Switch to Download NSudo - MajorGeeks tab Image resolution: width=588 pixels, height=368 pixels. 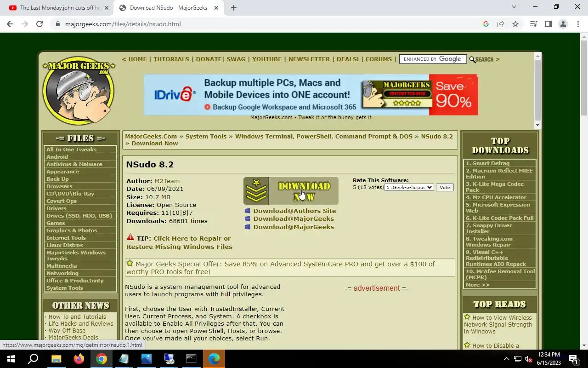point(168,8)
